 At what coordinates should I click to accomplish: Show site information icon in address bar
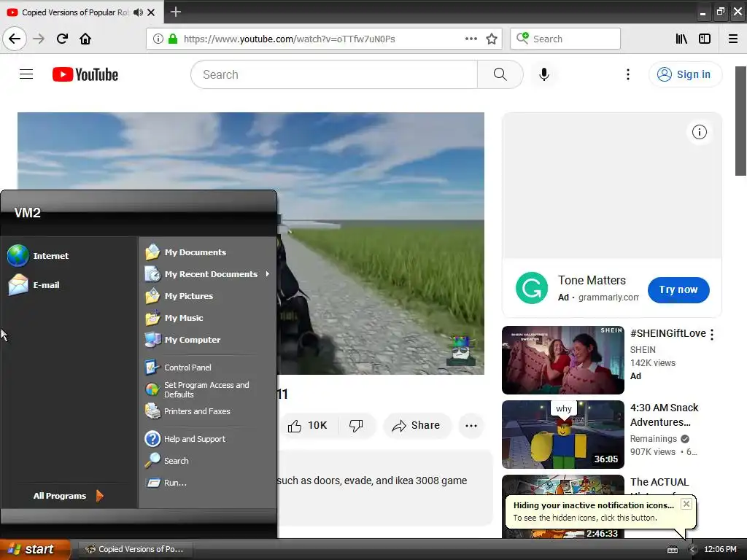click(x=158, y=39)
